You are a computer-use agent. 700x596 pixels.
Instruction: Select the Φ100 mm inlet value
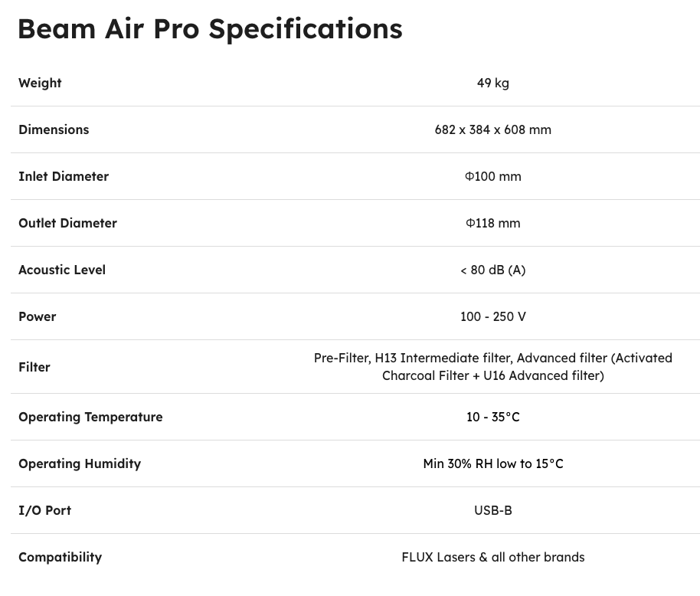coord(492,176)
